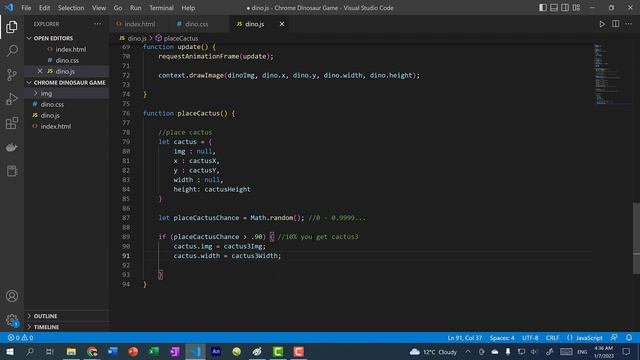Open errors and warnings status indicator
640x360 pixels.
coord(20,338)
